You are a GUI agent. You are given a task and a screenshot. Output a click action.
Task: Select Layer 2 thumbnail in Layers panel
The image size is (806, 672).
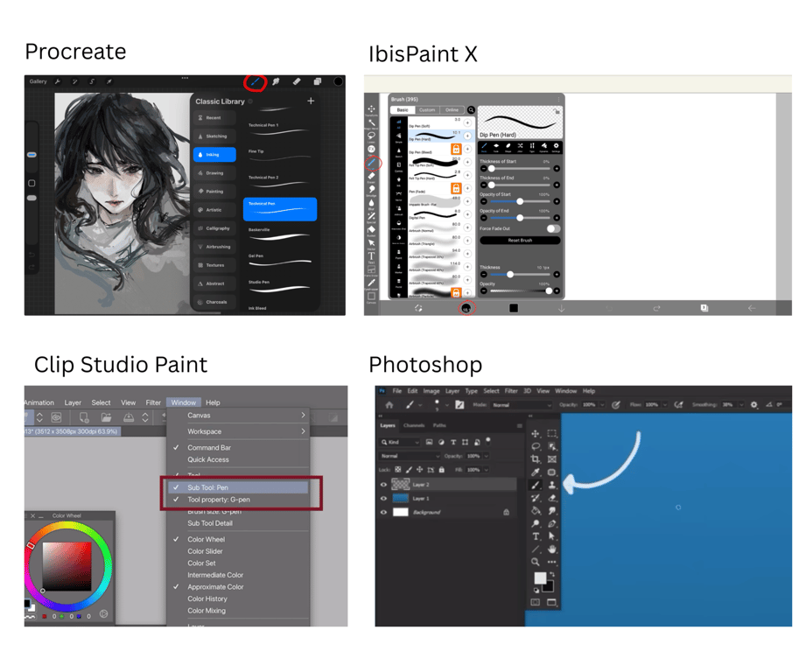point(401,485)
